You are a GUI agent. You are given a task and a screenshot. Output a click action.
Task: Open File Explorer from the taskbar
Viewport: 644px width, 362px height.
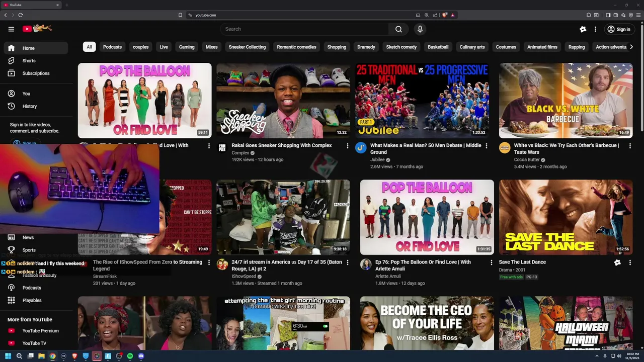(41, 356)
